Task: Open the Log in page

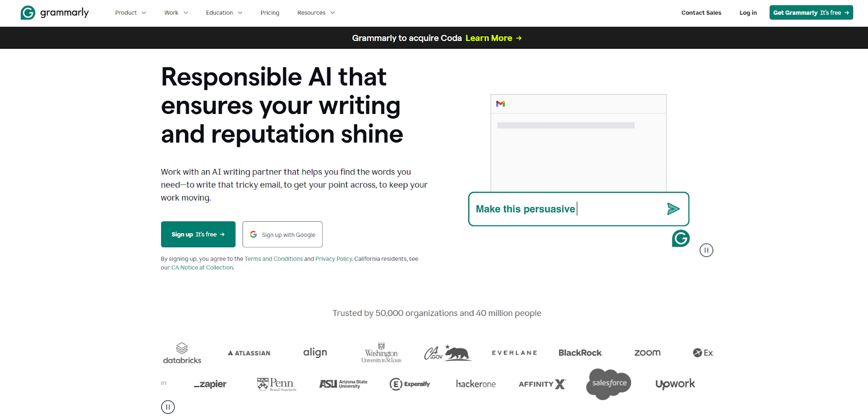Action: click(x=748, y=12)
